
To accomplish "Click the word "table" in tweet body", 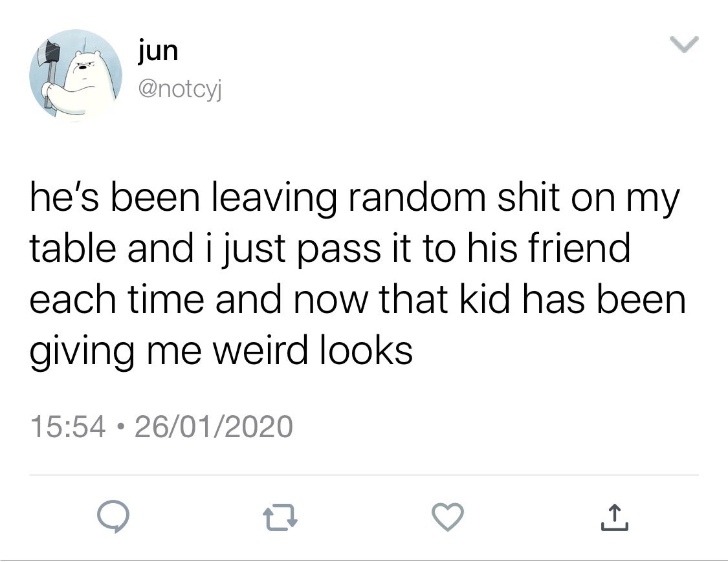I will coord(73,247).
